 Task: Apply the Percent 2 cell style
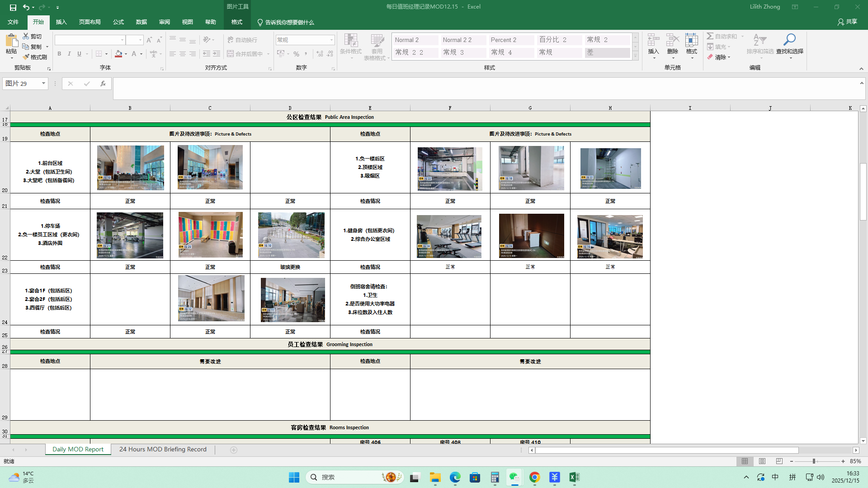[511, 40]
